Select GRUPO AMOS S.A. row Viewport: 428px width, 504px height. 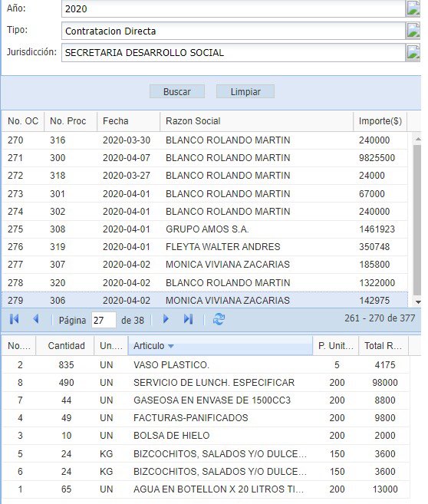point(205,229)
